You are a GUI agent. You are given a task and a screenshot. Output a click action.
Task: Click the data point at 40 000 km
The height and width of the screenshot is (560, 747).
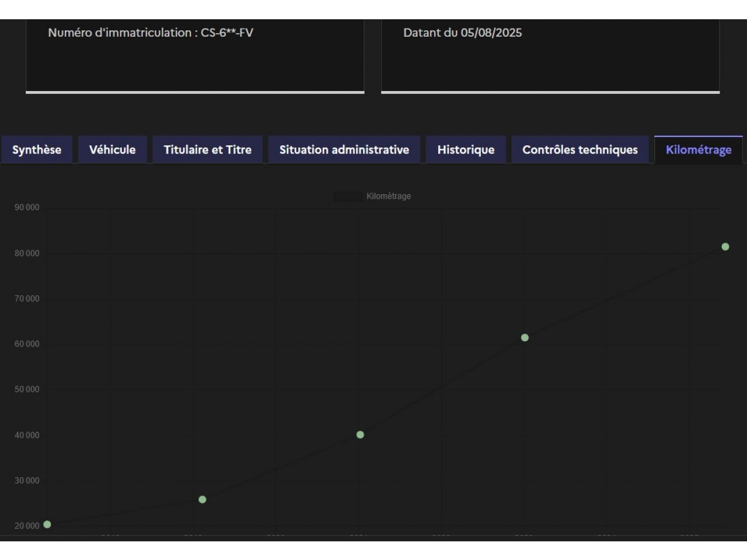click(x=360, y=435)
